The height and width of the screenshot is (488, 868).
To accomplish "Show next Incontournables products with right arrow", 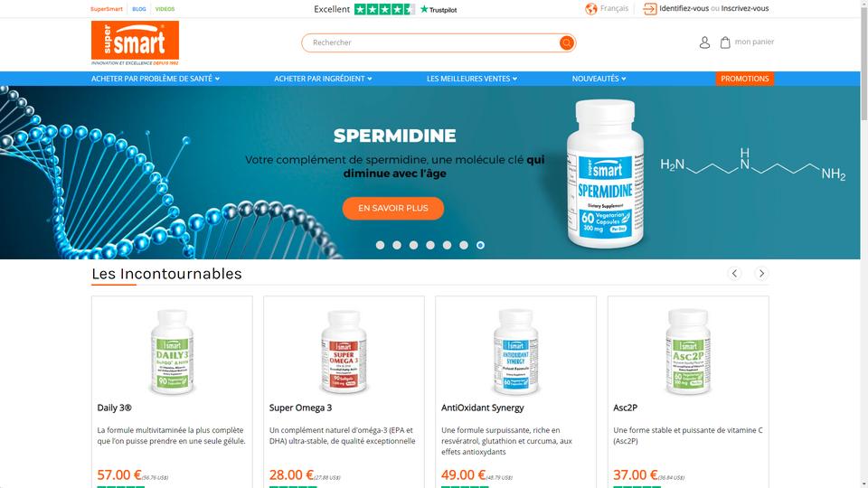I will click(x=761, y=273).
